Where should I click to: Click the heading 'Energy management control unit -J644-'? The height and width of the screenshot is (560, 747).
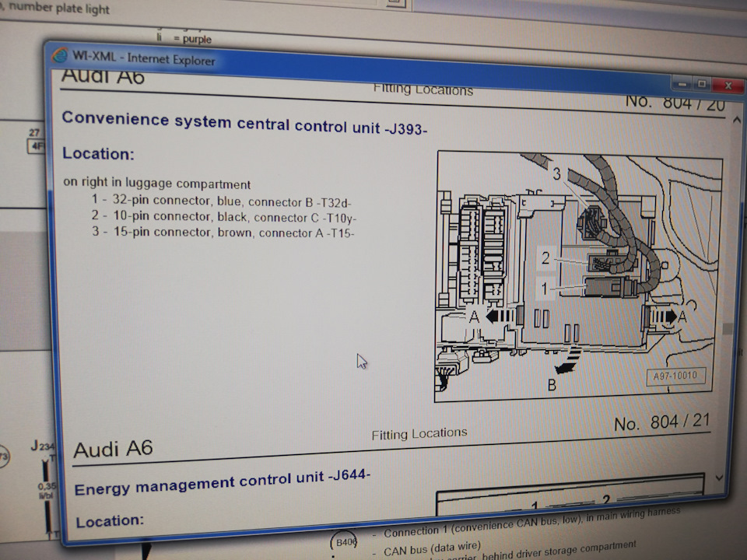(x=223, y=482)
